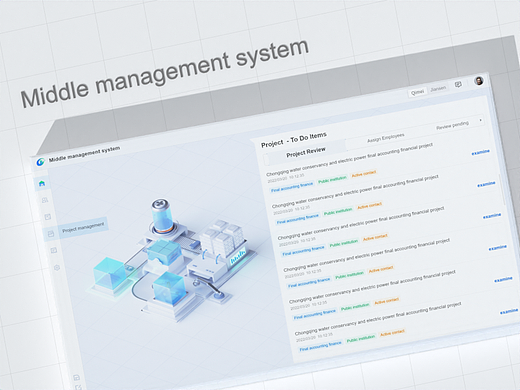Open the fourth Chongqing water conservancy project title

click(366, 255)
